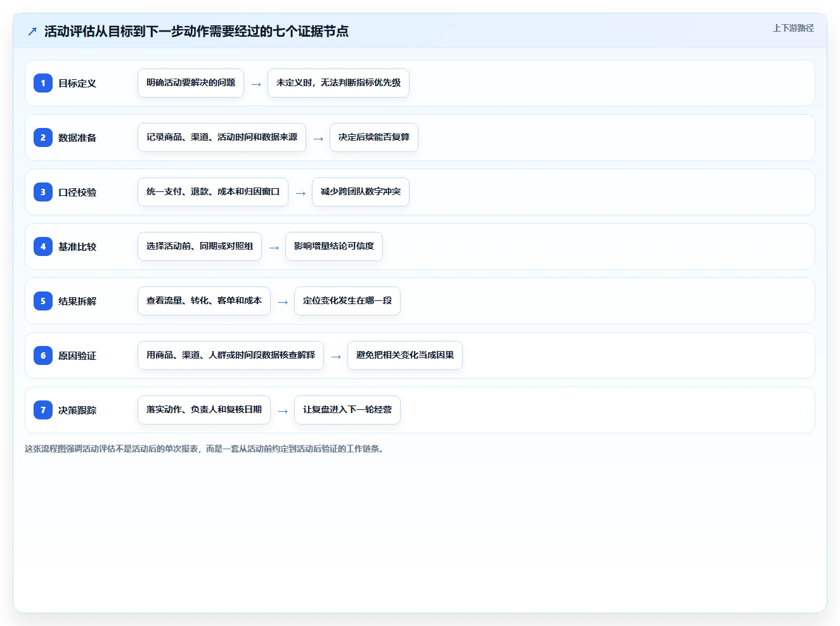This screenshot has height=626, width=840.
Task: Select the step 3 number badge
Action: click(x=43, y=192)
